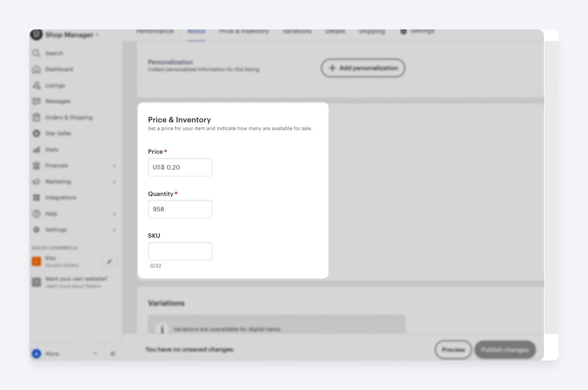Click the info icon in Variations notice
Screen dimensions: 588x390
click(162, 329)
